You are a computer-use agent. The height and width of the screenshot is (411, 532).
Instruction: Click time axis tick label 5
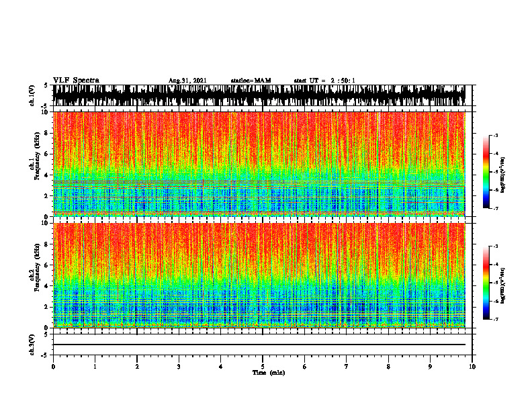pos(263,367)
